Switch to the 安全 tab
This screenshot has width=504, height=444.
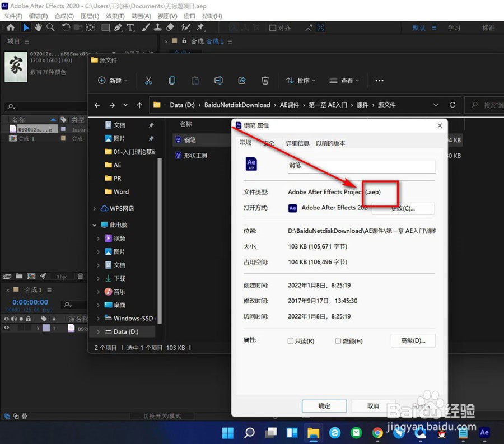tap(268, 143)
